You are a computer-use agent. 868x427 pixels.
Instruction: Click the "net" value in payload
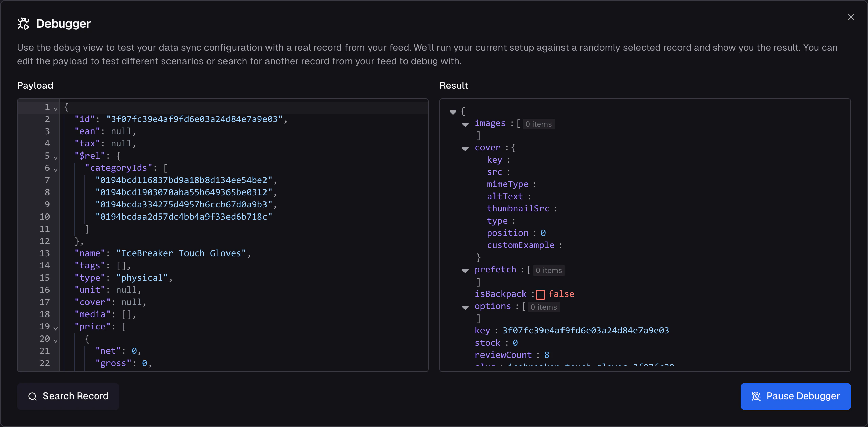pyautogui.click(x=134, y=351)
